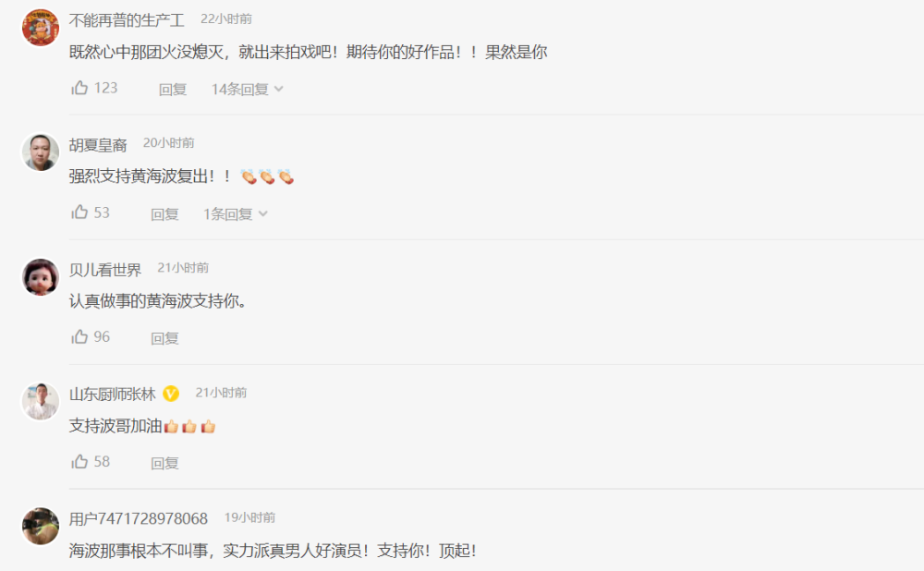Click thumbs-up on 贝儿看世界's comment
This screenshot has width=924, height=571.
(79, 336)
